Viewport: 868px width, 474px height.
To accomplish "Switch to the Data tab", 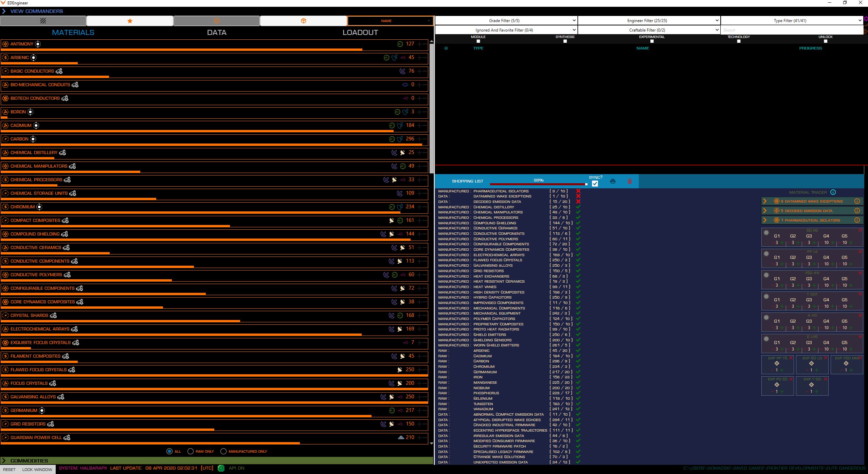I will click(x=217, y=33).
